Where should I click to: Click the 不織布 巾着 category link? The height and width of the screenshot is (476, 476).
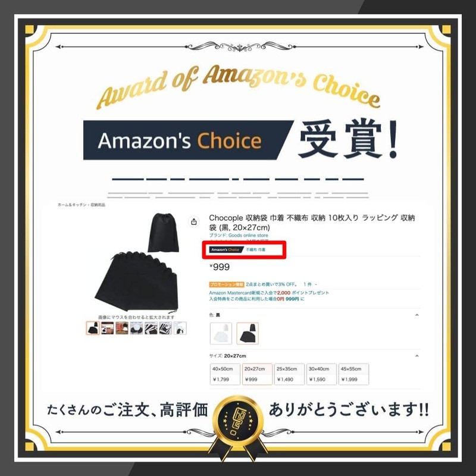tap(256, 249)
